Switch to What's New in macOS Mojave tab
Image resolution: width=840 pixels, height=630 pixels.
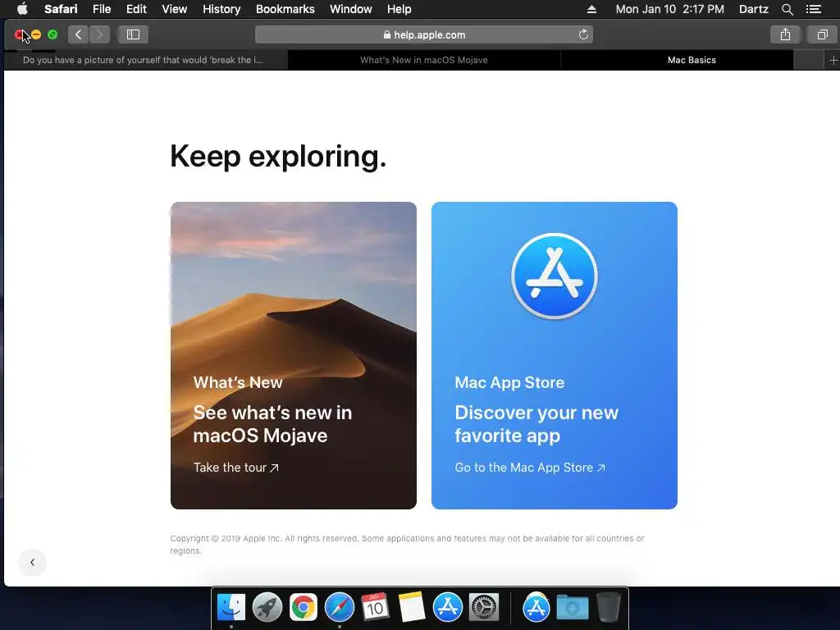point(424,60)
